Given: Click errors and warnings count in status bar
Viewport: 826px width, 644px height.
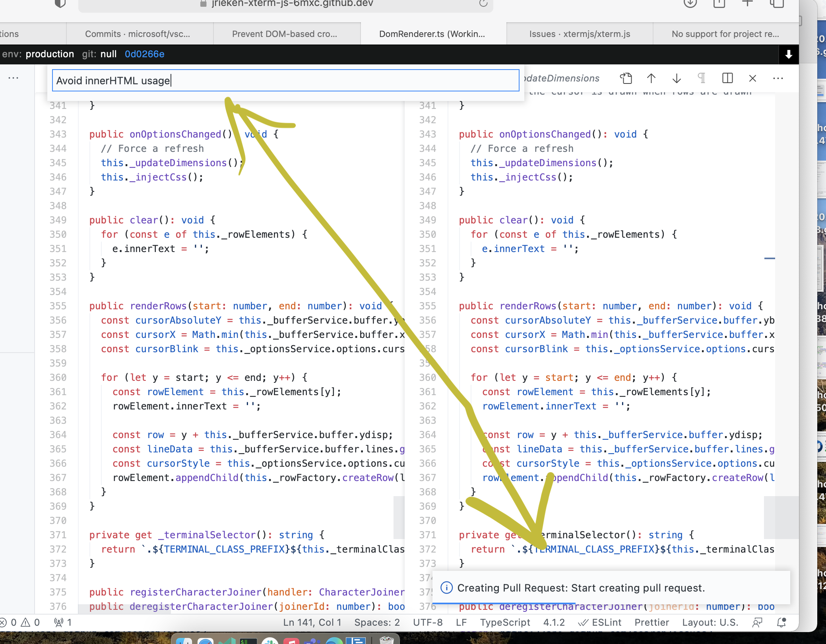Looking at the screenshot, I should pos(20,623).
